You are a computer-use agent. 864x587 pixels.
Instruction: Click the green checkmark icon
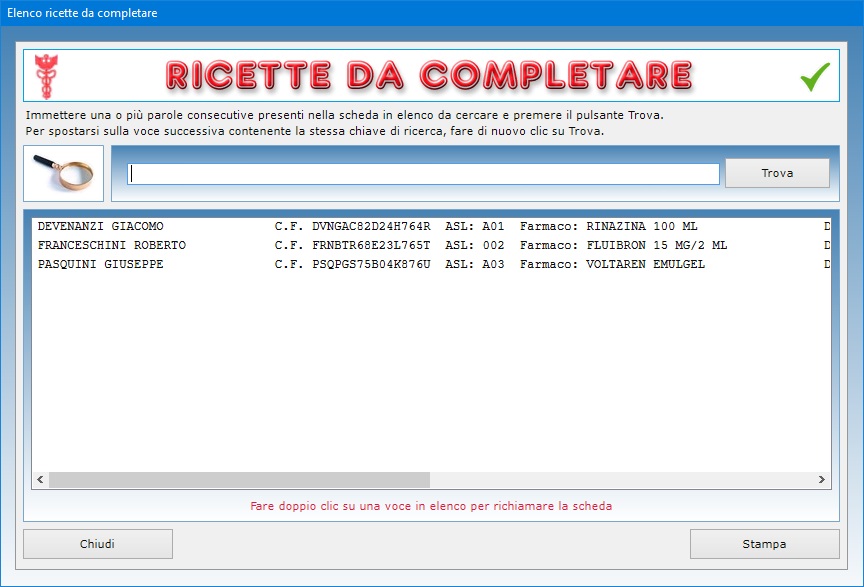click(x=815, y=76)
